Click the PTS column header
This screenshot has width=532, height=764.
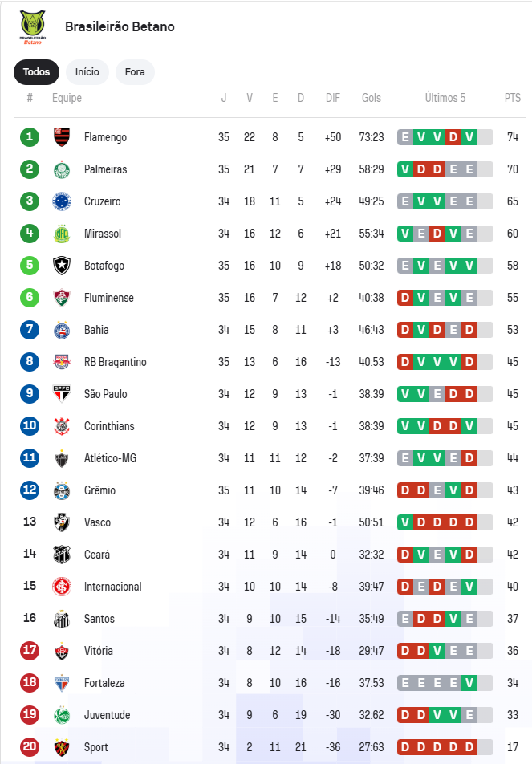pyautogui.click(x=513, y=98)
